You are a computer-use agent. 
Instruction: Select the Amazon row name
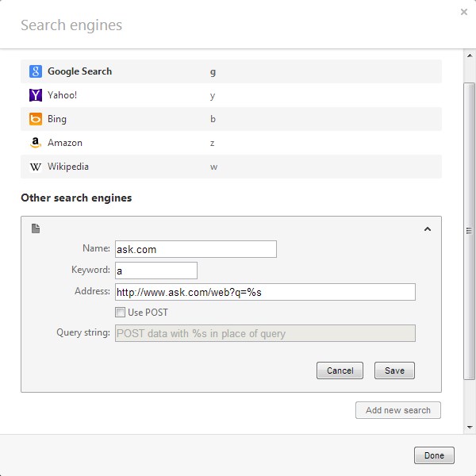[65, 143]
